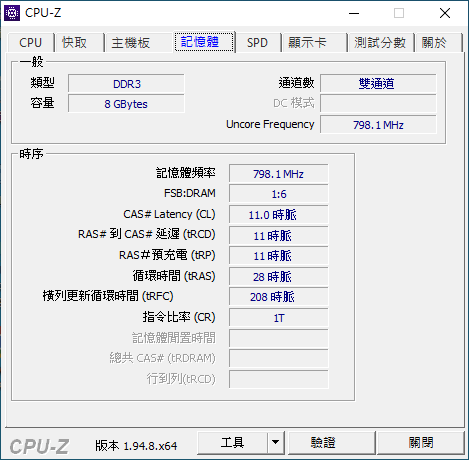Click the 驗證 button
Viewport: 469px width, 460px height.
331,443
